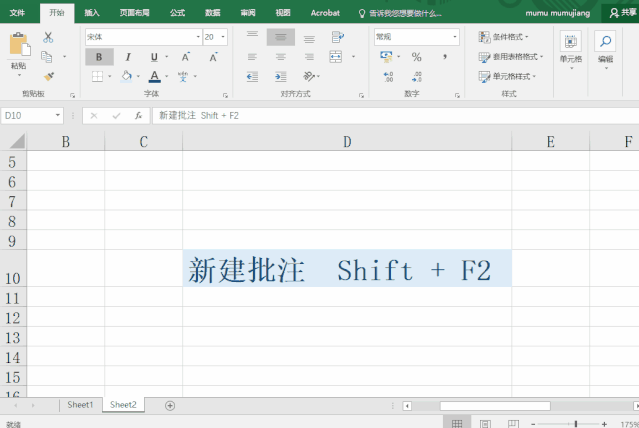Align text to vertical middle

point(281,37)
